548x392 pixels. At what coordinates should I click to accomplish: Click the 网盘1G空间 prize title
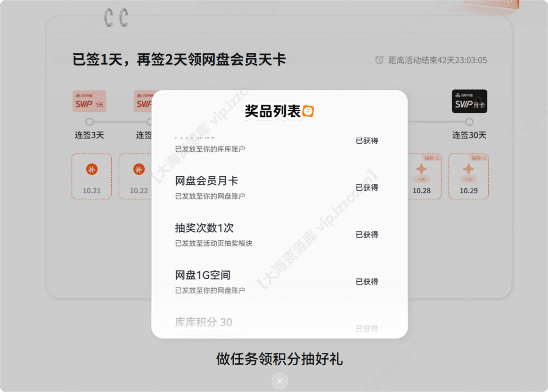(203, 275)
